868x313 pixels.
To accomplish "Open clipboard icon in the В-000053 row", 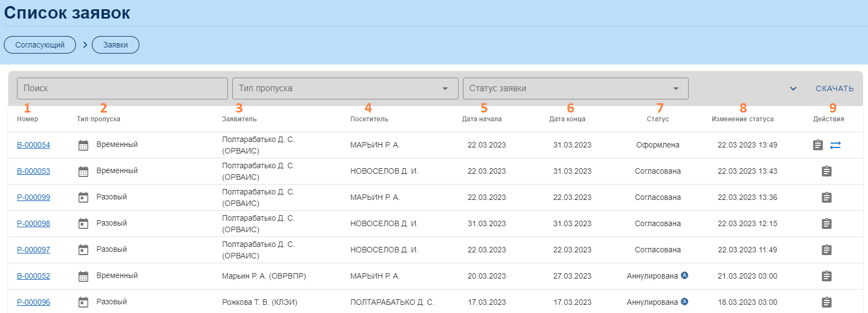I will click(826, 171).
